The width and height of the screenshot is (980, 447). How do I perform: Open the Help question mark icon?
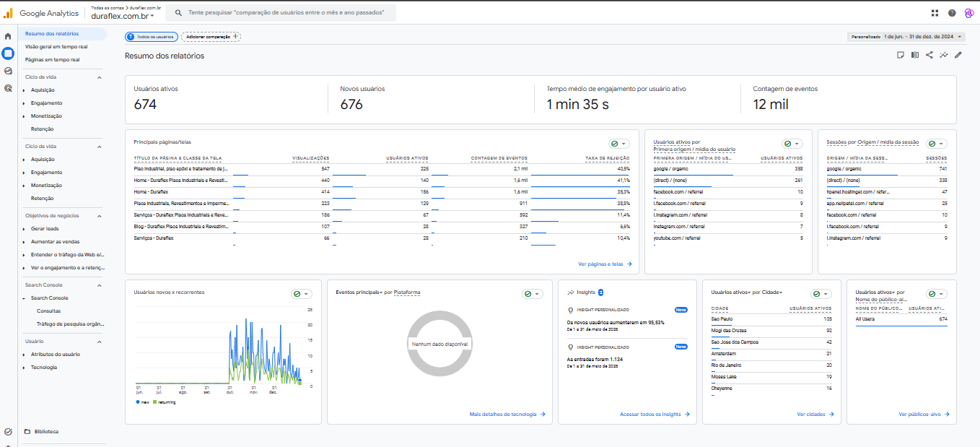click(952, 13)
